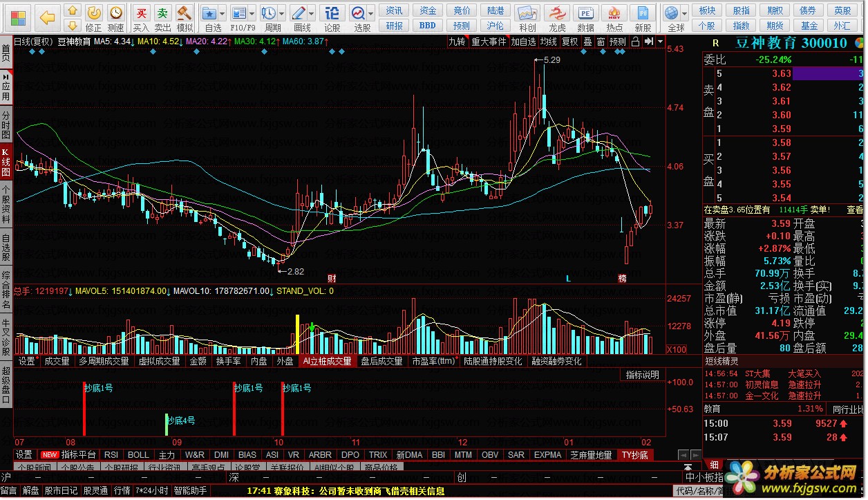868x500 pixels.
Task: Expand the F10/F9 dropdown arrow
Action: 252,13
